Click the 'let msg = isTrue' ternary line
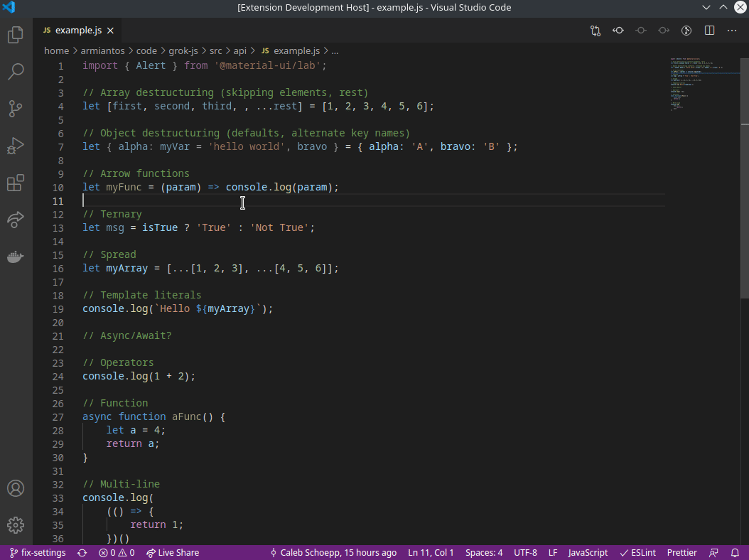The width and height of the screenshot is (749, 560). (198, 228)
